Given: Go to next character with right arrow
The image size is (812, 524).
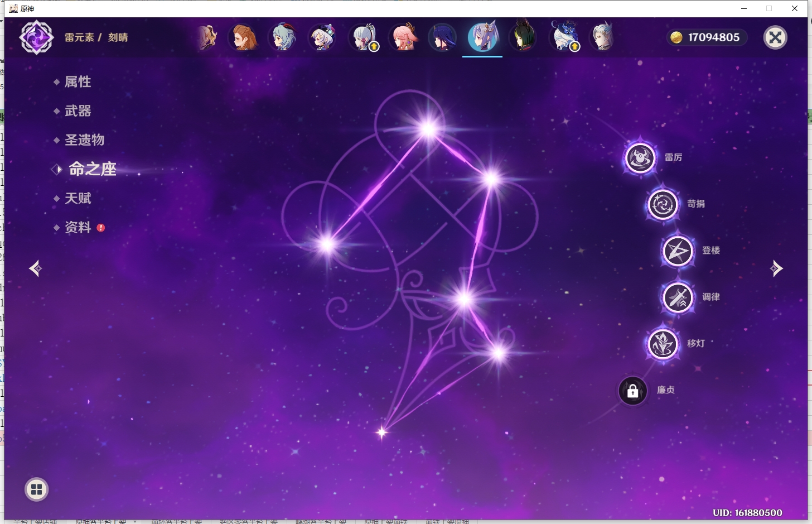Looking at the screenshot, I should [777, 268].
